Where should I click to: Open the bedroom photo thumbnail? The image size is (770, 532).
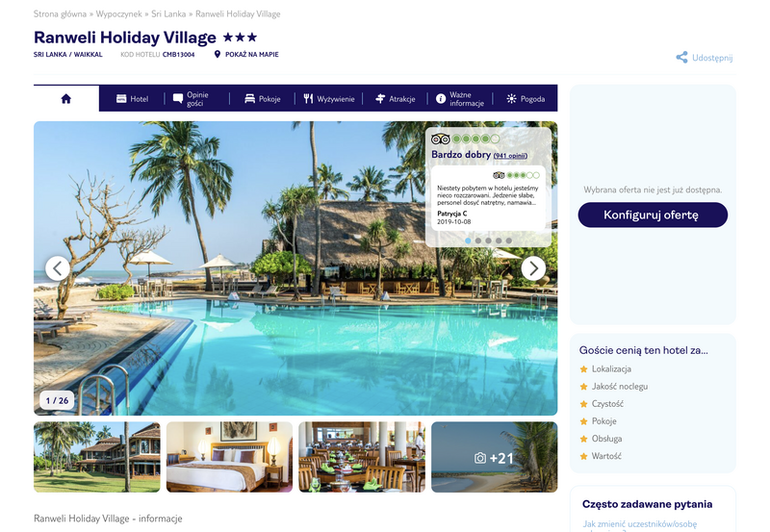[229, 457]
